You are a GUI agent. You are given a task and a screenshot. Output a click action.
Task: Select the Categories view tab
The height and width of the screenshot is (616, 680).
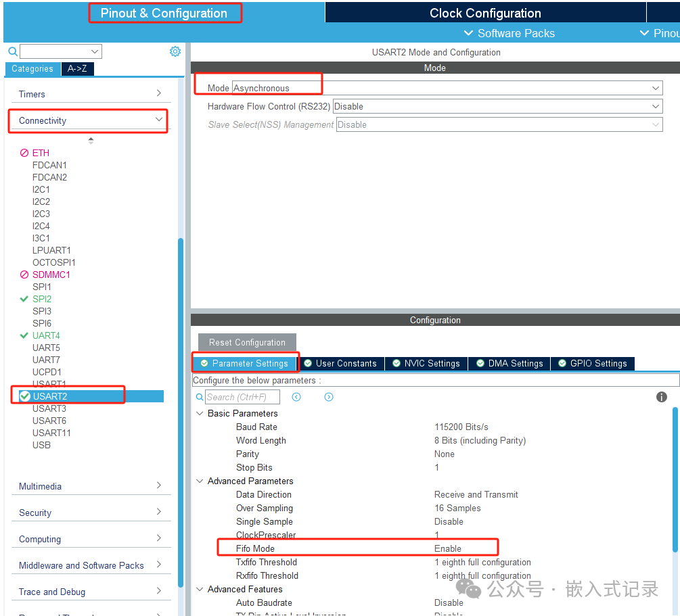pos(32,69)
